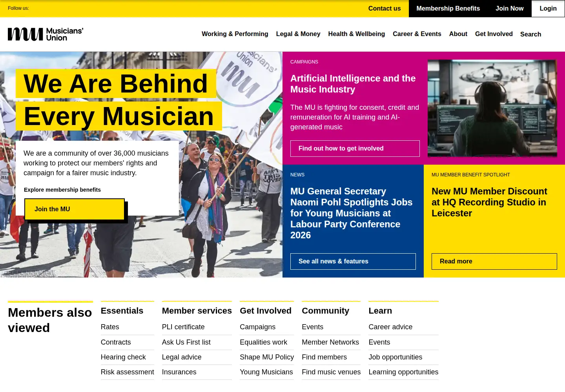Screen dimensions: 565x392
Task: Open the Login button
Action: pos(548,8)
